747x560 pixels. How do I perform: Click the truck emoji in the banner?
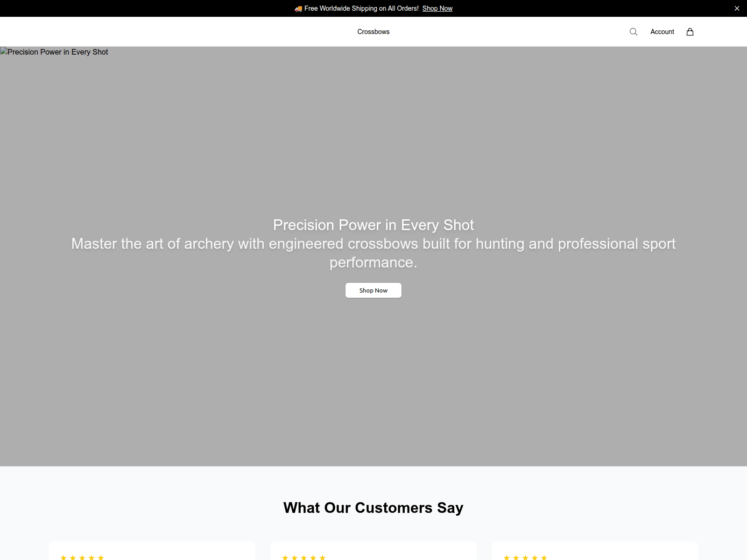(298, 8)
